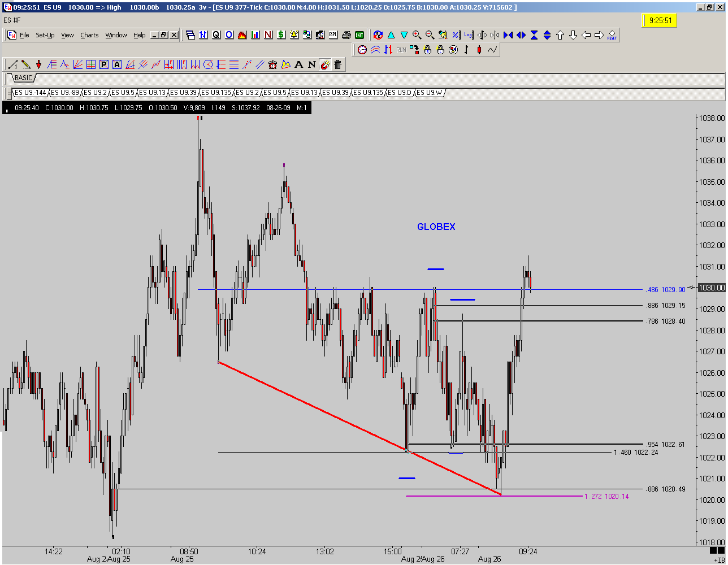The width and height of the screenshot is (728, 565).
Task: Open the Charts menu
Action: pos(89,35)
